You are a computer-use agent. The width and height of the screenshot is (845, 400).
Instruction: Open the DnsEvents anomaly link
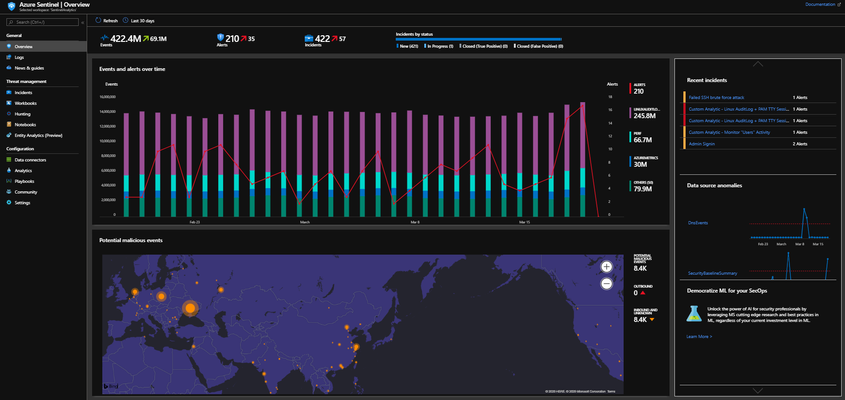tap(698, 223)
